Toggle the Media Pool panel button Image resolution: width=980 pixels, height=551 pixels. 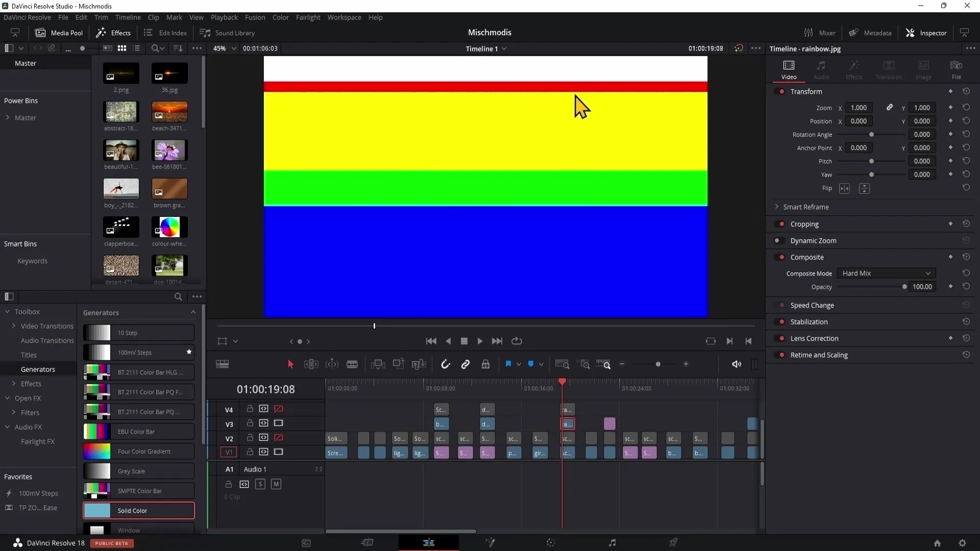[59, 33]
